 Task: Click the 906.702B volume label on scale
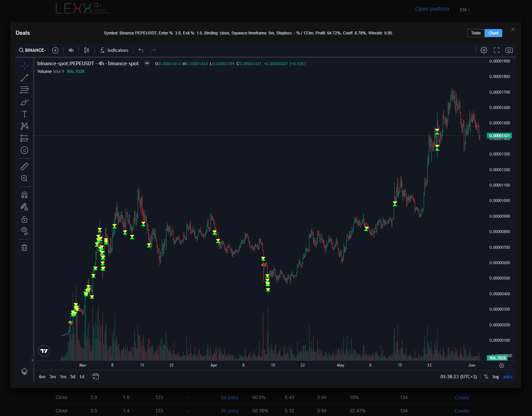click(x=497, y=358)
